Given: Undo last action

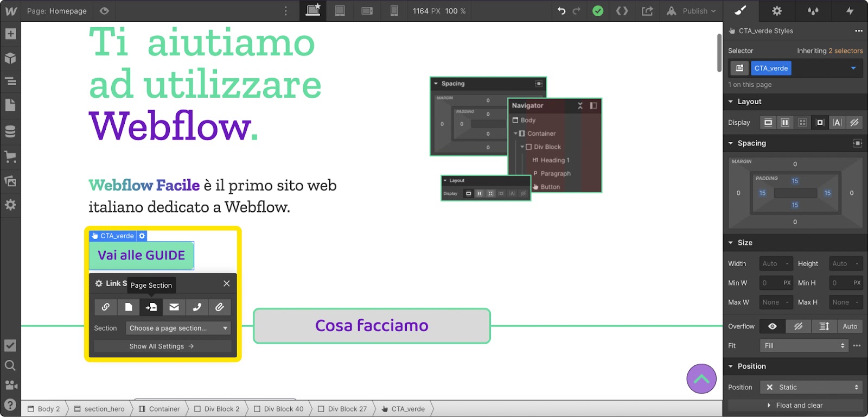Looking at the screenshot, I should (561, 11).
